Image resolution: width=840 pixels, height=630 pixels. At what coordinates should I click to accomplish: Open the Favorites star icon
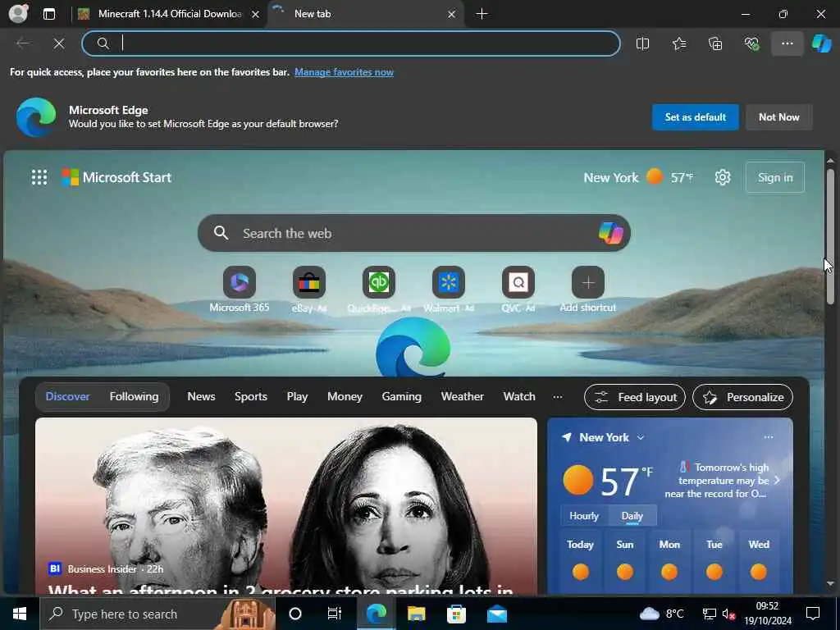678,43
